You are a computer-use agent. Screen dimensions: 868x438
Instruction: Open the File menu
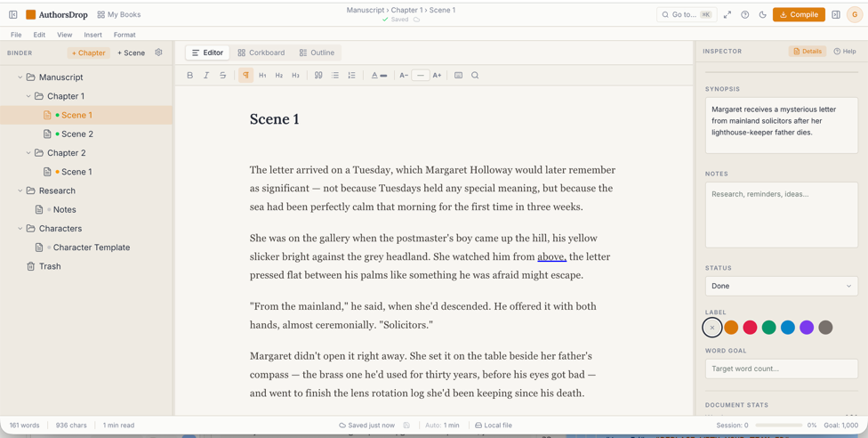(16, 35)
